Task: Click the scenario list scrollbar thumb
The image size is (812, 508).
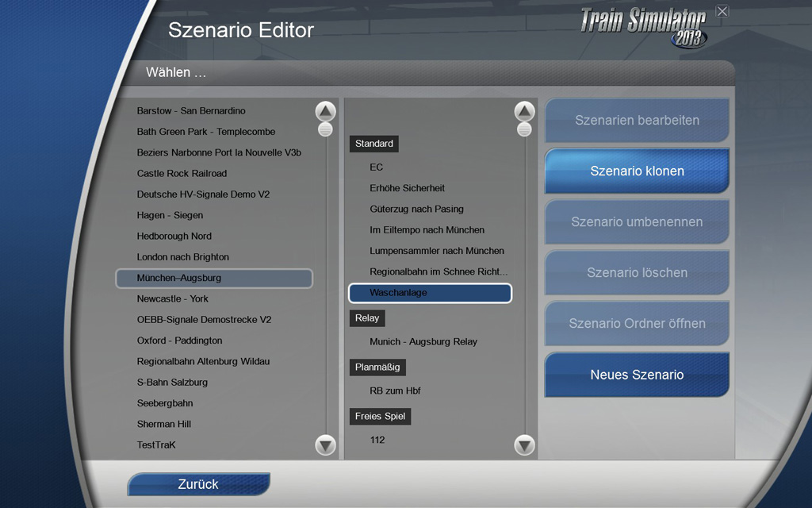Action: coord(524,129)
